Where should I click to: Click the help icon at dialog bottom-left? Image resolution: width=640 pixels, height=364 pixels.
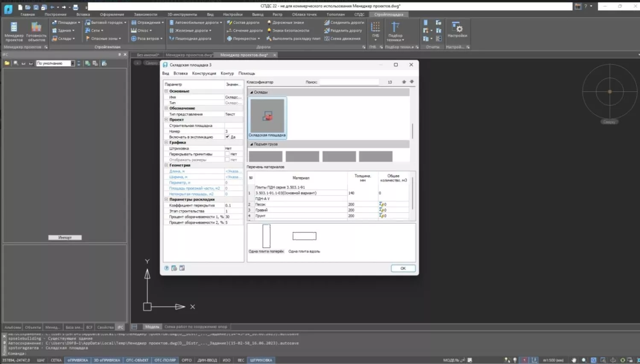click(167, 268)
